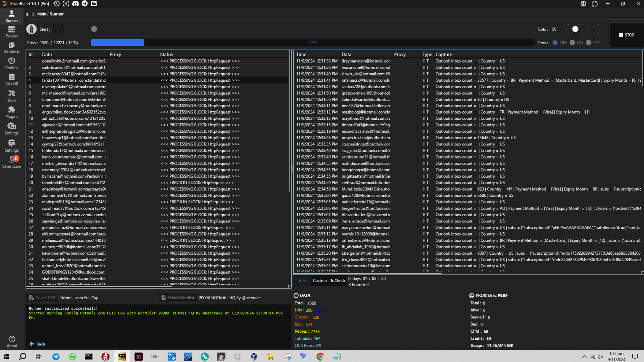Click the Main breadcrumb link

click(42, 14)
